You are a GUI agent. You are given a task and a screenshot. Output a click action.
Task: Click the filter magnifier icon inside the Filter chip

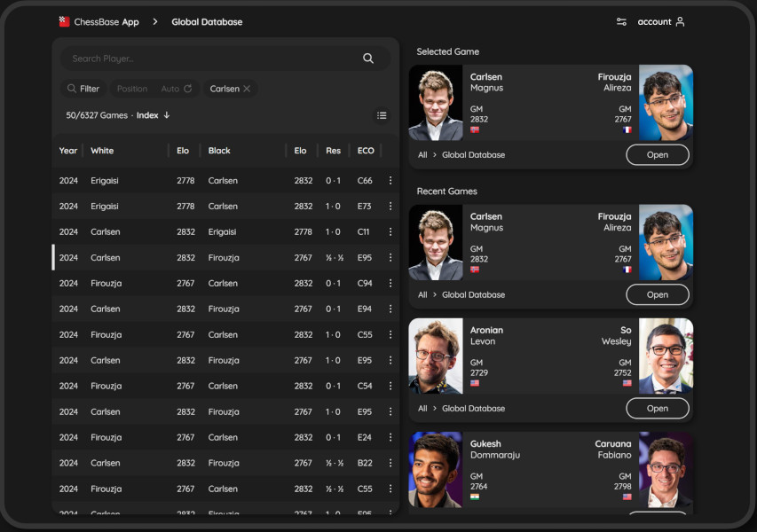(70, 88)
